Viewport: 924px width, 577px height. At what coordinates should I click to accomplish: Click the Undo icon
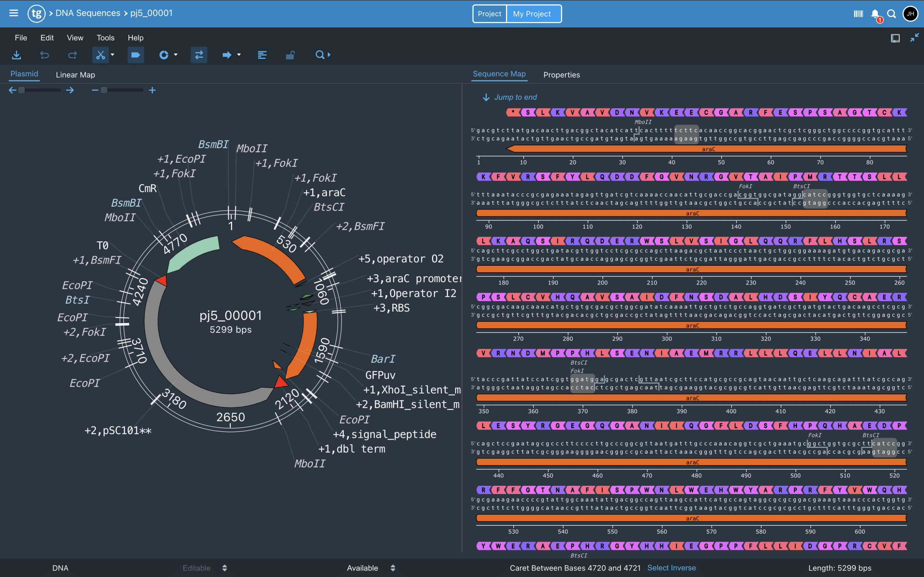[45, 55]
